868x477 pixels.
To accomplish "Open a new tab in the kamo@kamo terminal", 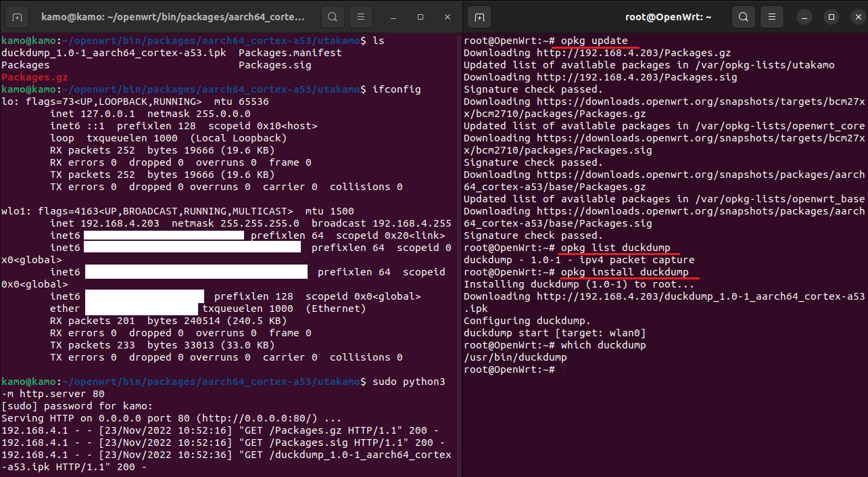I will click(18, 16).
